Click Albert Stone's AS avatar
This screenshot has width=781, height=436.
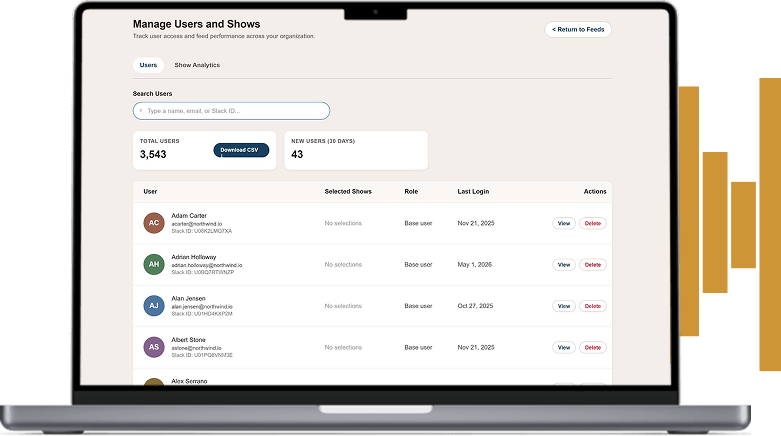point(154,347)
